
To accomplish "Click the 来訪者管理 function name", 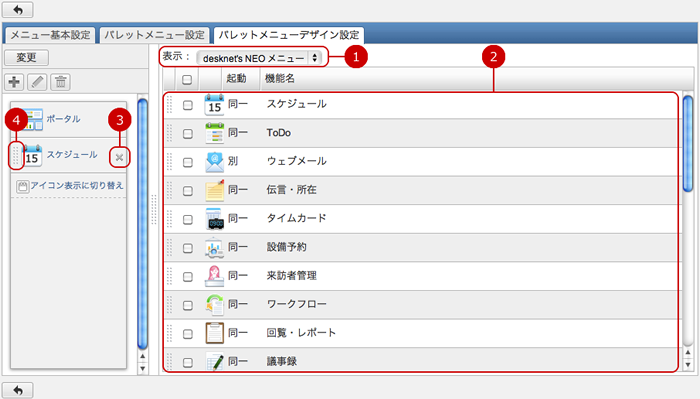I will click(x=292, y=275).
